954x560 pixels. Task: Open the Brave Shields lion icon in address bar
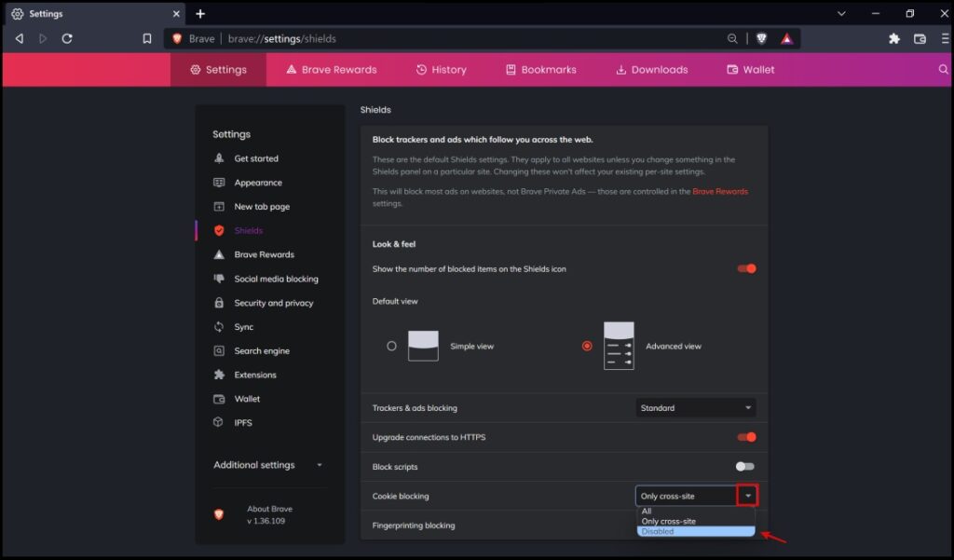click(761, 38)
